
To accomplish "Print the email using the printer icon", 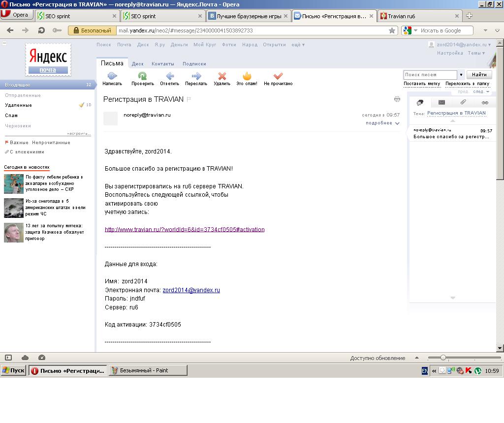I will [x=397, y=99].
